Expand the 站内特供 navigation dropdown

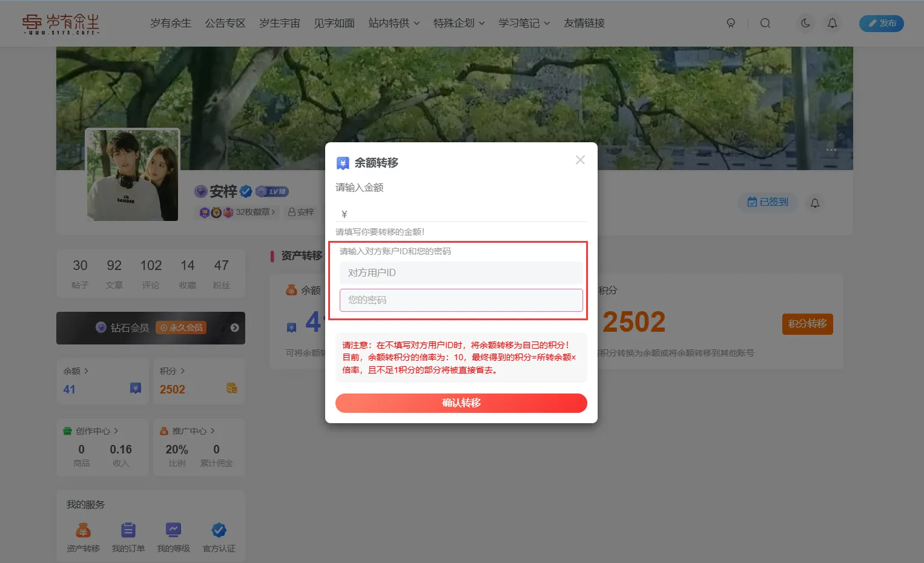point(417,23)
